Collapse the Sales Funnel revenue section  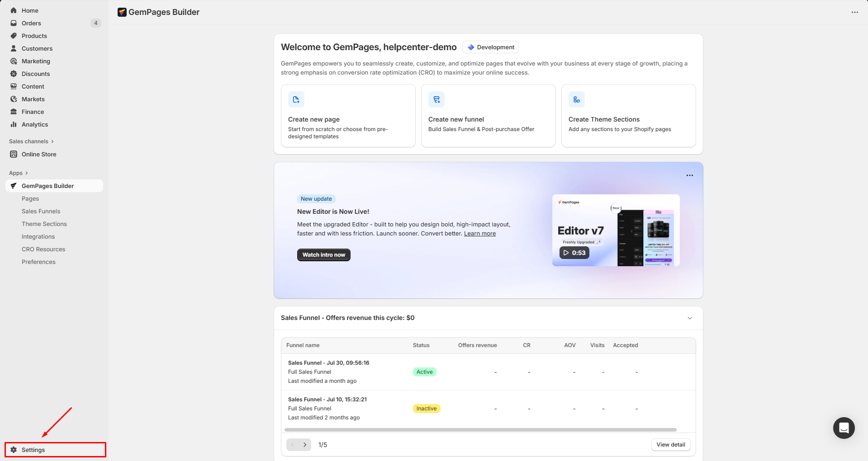(x=690, y=318)
